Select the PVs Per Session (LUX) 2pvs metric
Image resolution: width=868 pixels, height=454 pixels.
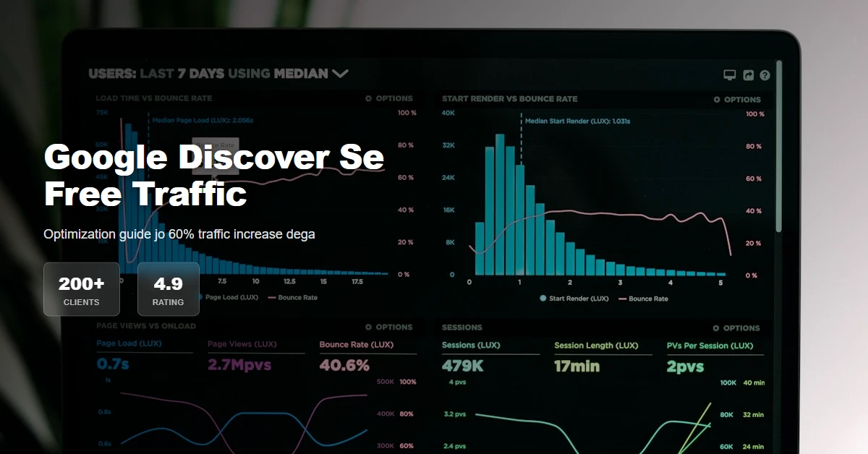pyautogui.click(x=715, y=357)
